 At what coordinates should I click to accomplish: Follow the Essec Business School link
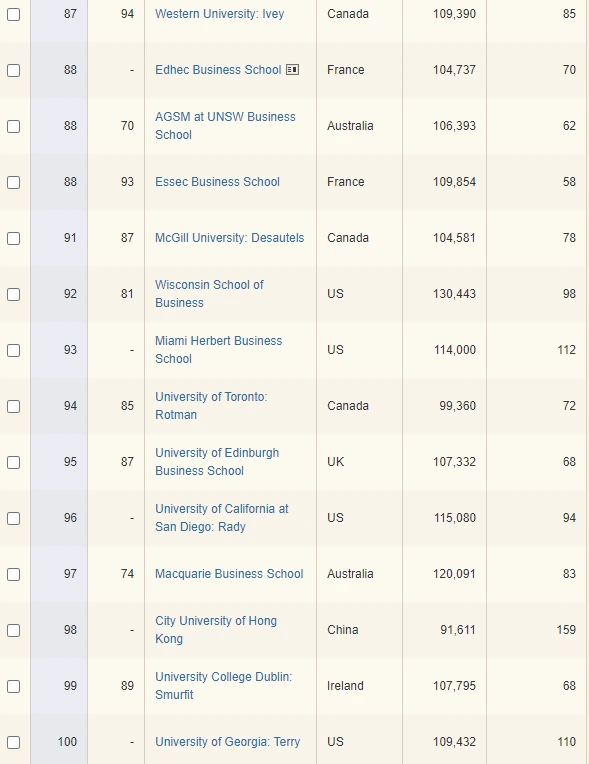tap(217, 182)
